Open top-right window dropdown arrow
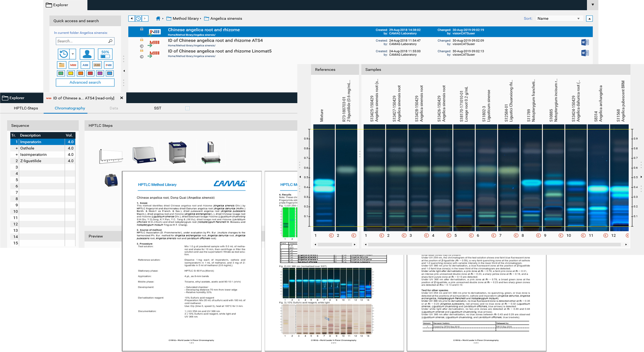The width and height of the screenshot is (644, 352). (593, 5)
